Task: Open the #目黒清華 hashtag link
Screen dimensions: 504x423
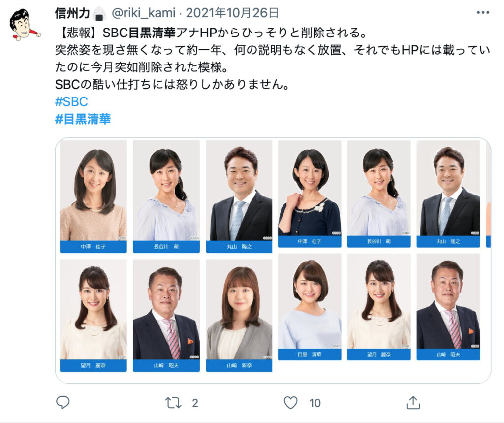Action: pyautogui.click(x=83, y=119)
